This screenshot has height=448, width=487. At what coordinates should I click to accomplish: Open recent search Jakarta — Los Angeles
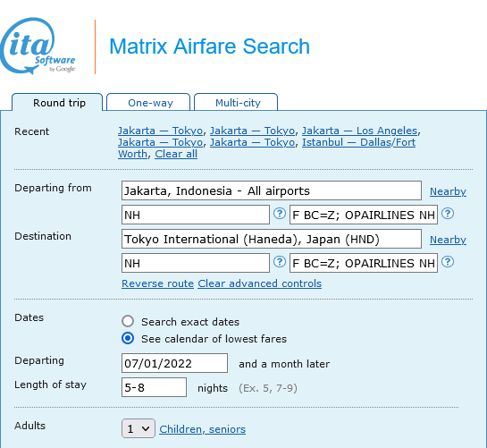359,131
